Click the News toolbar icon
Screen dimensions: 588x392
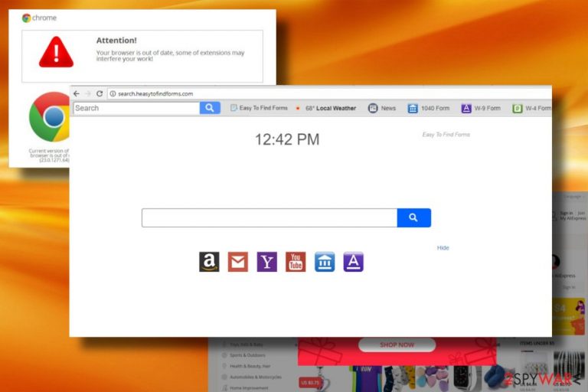coord(373,108)
